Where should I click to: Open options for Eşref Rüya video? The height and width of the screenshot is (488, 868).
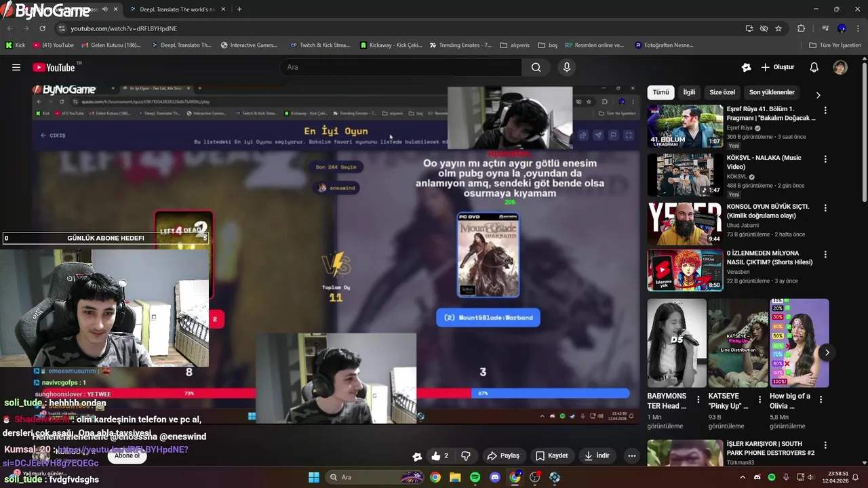tap(825, 110)
